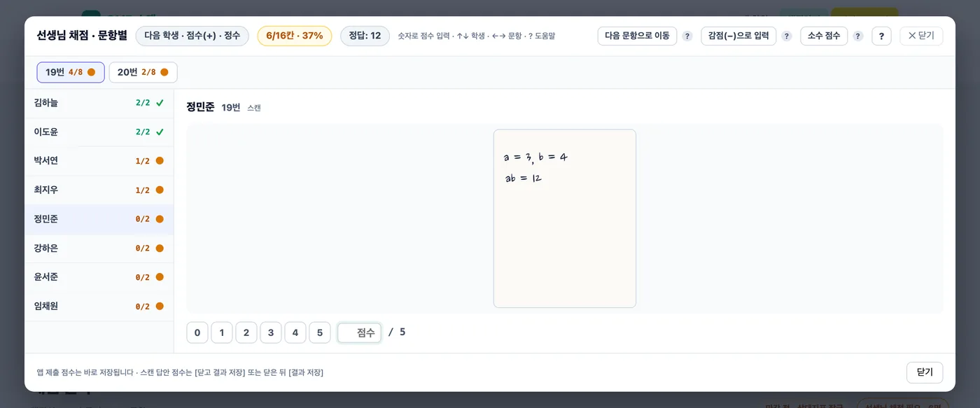Focus the 점수 input field
Image resolution: width=980 pixels, height=408 pixels.
[360, 332]
